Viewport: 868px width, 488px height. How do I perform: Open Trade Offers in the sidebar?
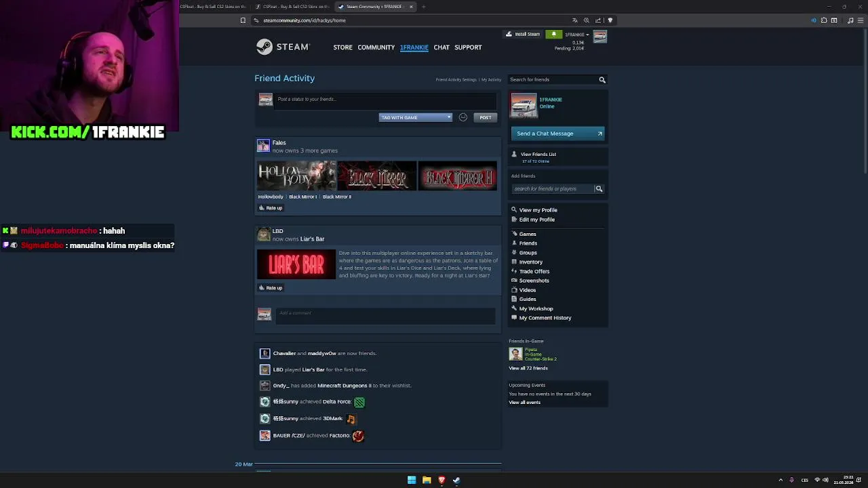(x=534, y=271)
